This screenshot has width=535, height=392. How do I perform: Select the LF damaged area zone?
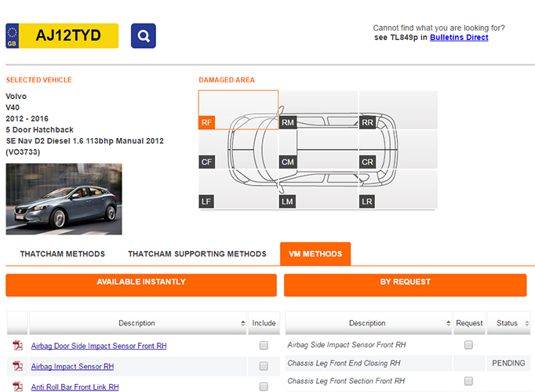pyautogui.click(x=238, y=189)
